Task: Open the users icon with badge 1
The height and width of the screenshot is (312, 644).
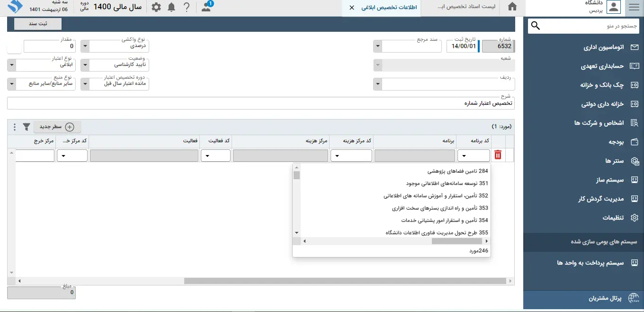Action: click(x=206, y=7)
